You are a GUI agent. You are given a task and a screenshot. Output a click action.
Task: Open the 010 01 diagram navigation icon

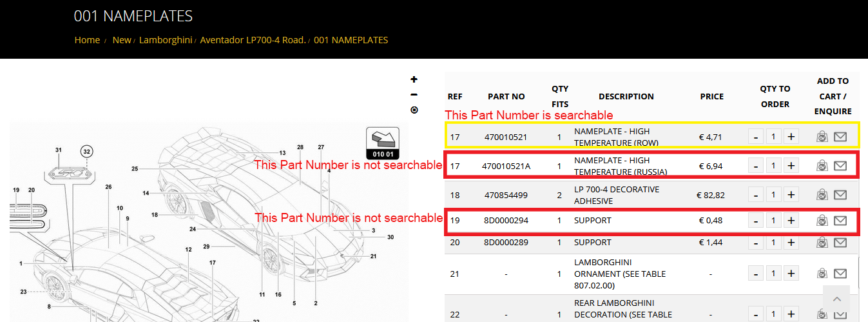pos(383,143)
